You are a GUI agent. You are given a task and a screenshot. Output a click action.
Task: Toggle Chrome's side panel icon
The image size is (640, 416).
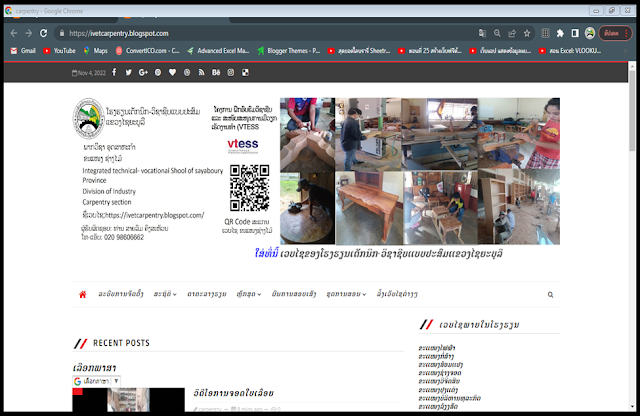coord(575,33)
